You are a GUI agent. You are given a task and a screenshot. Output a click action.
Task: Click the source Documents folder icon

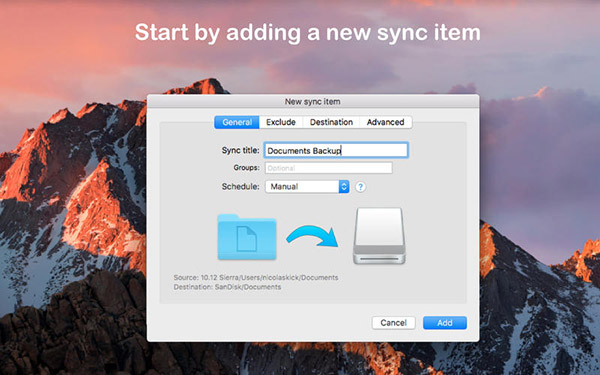247,237
